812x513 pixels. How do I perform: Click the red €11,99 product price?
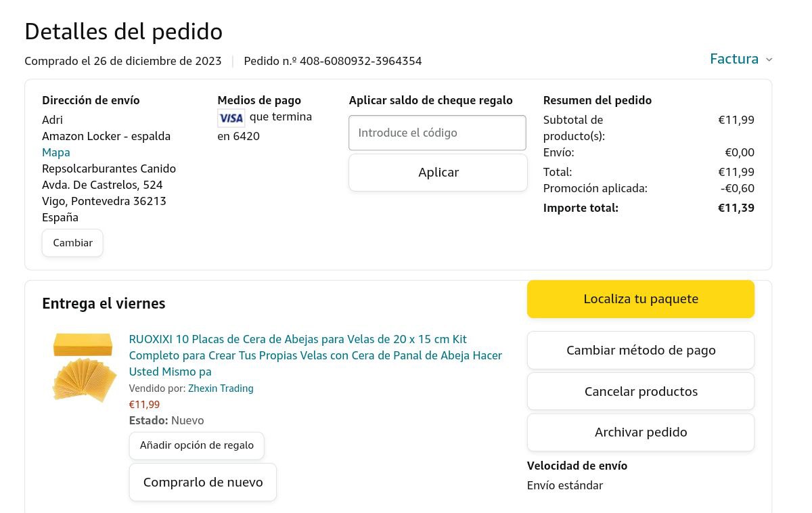click(144, 405)
